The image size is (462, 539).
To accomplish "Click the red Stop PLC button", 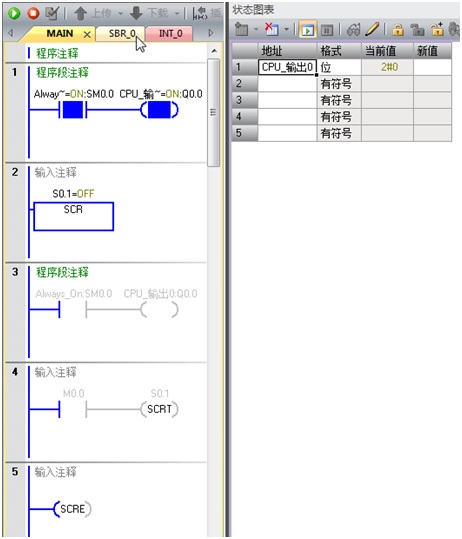I will (33, 13).
